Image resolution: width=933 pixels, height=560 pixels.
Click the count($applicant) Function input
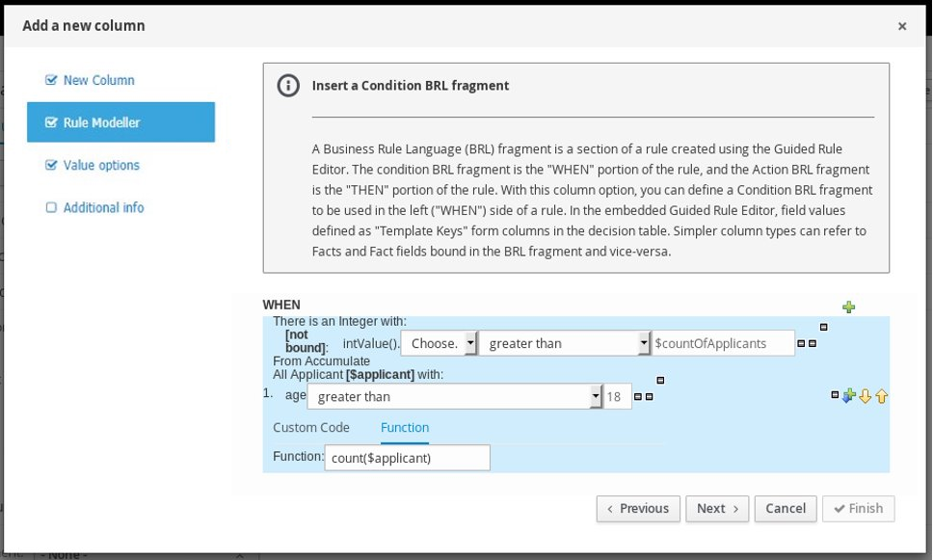point(407,458)
